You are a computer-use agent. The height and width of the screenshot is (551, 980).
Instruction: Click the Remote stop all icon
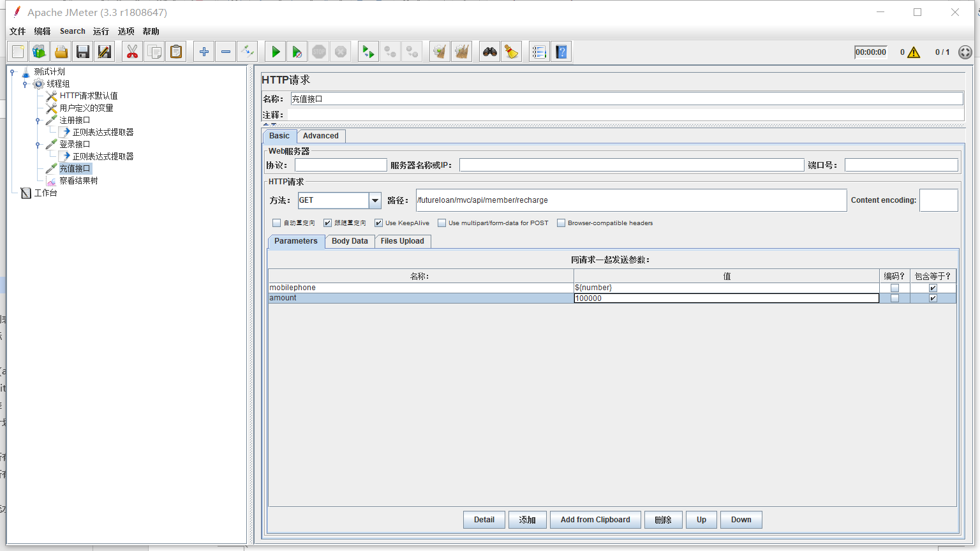pos(390,52)
